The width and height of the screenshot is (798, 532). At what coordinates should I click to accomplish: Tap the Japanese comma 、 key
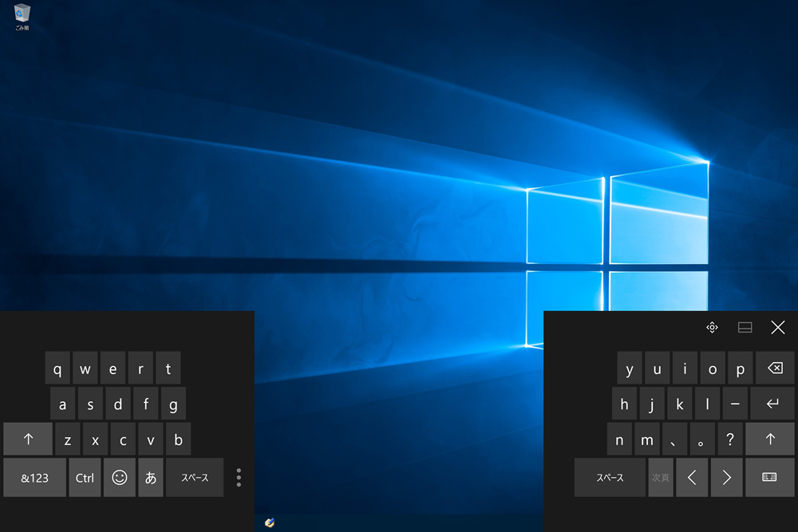coord(675,439)
